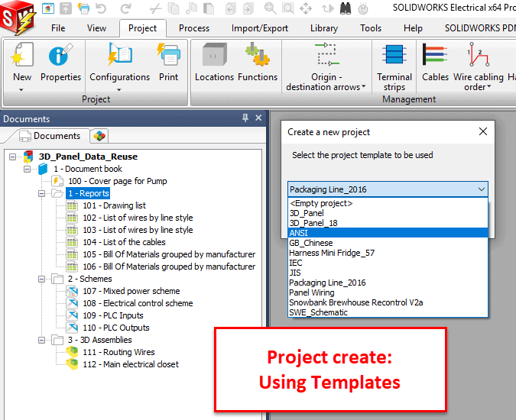Viewport: 516px width, 420px height.
Task: Switch to the components tab icon beside Documents
Action: click(99, 136)
